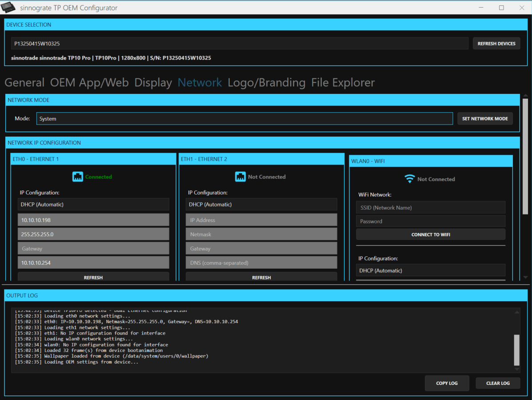This screenshot has height=400, width=532.
Task: Click the configurator app icon in the title bar
Action: tap(9, 7)
